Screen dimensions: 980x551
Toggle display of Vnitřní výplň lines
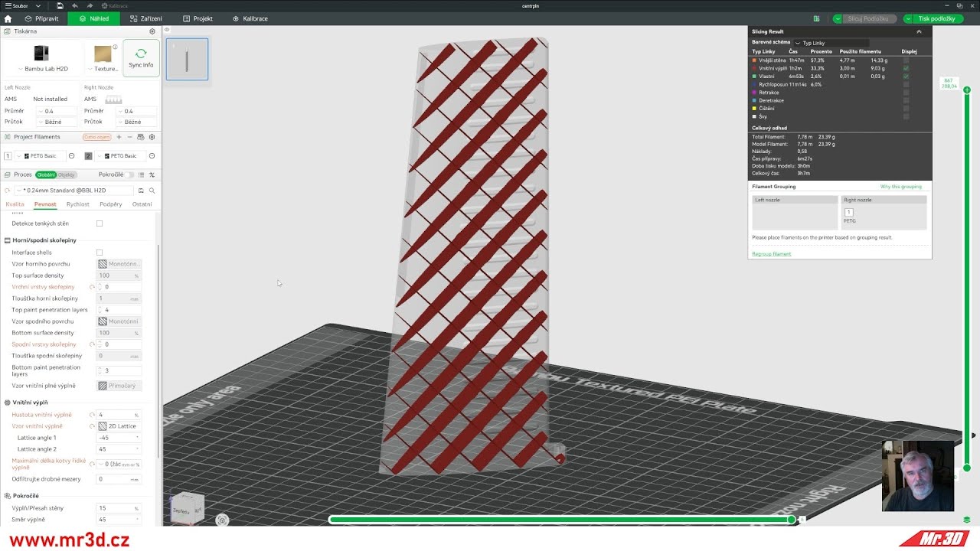pos(906,68)
